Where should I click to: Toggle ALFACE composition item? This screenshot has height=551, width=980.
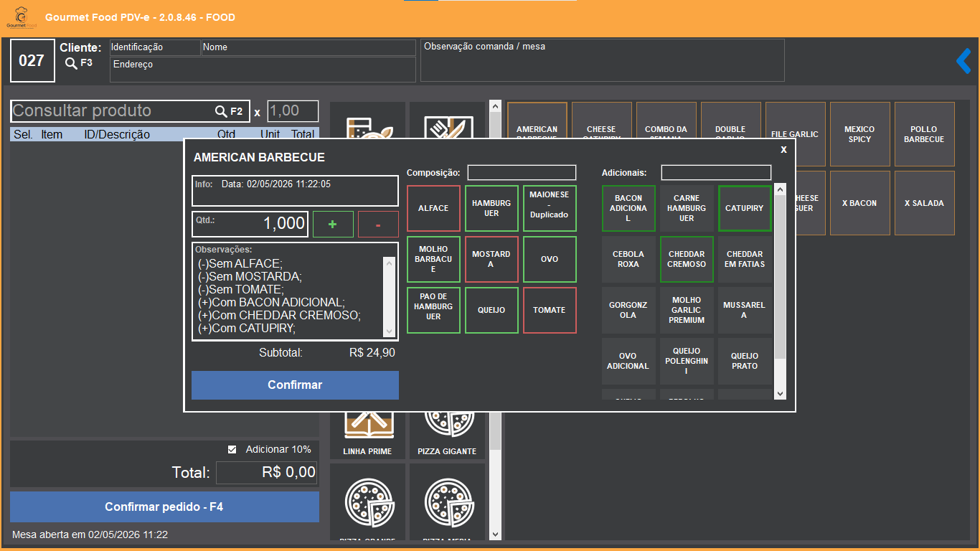coord(433,208)
